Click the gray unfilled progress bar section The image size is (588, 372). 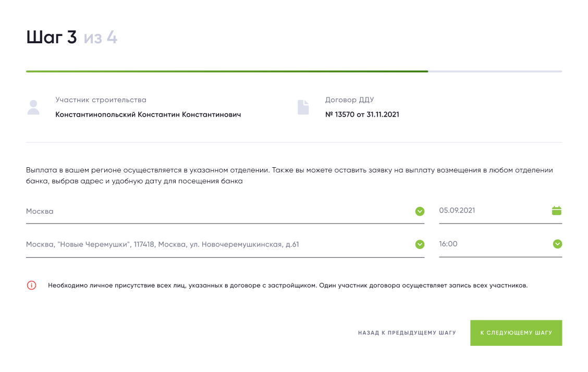click(x=495, y=71)
